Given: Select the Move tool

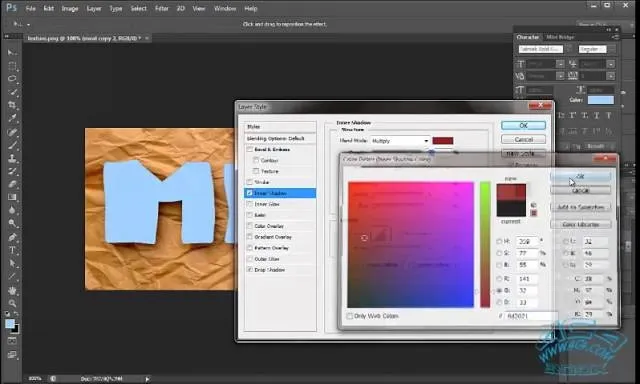Looking at the screenshot, I should pos(12,53).
